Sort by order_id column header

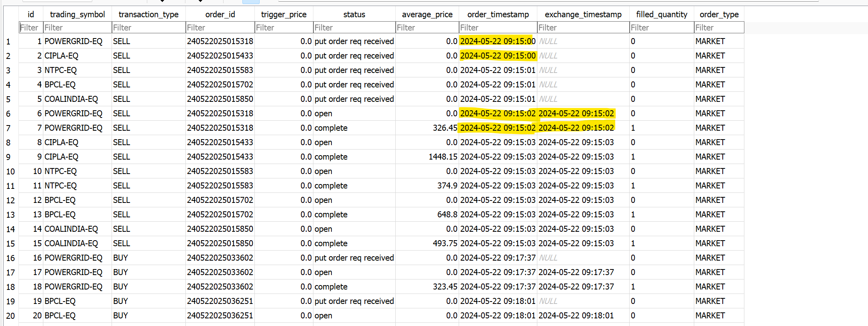coord(220,14)
